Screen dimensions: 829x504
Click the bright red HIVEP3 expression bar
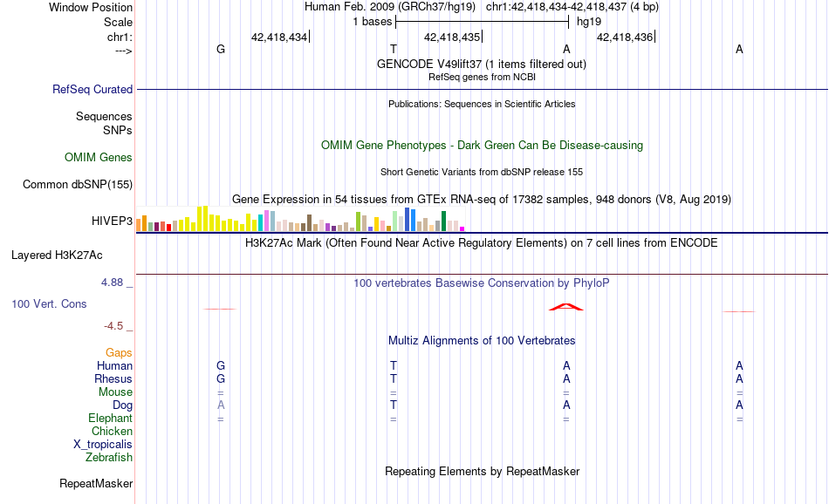pyautogui.click(x=168, y=228)
